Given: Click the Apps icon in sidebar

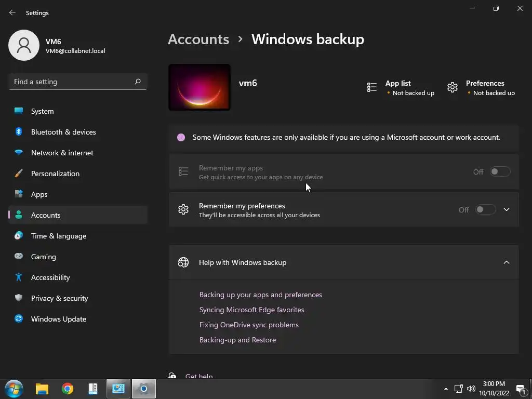Looking at the screenshot, I should (19, 194).
